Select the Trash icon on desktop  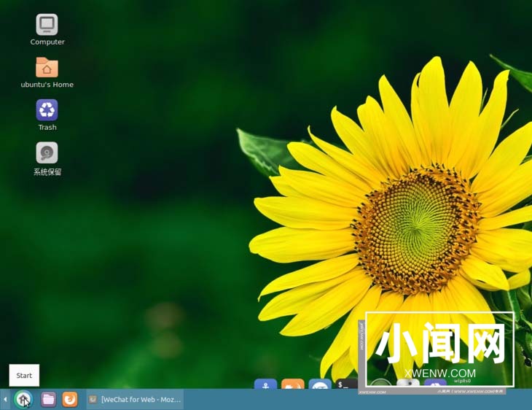click(x=47, y=110)
